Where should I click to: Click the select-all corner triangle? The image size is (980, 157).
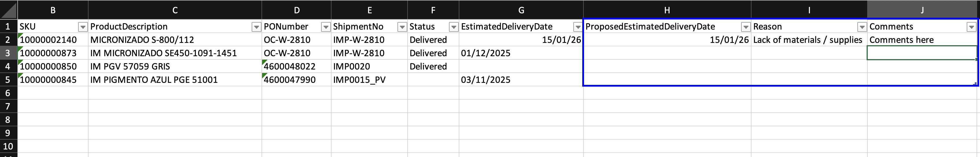(8, 10)
